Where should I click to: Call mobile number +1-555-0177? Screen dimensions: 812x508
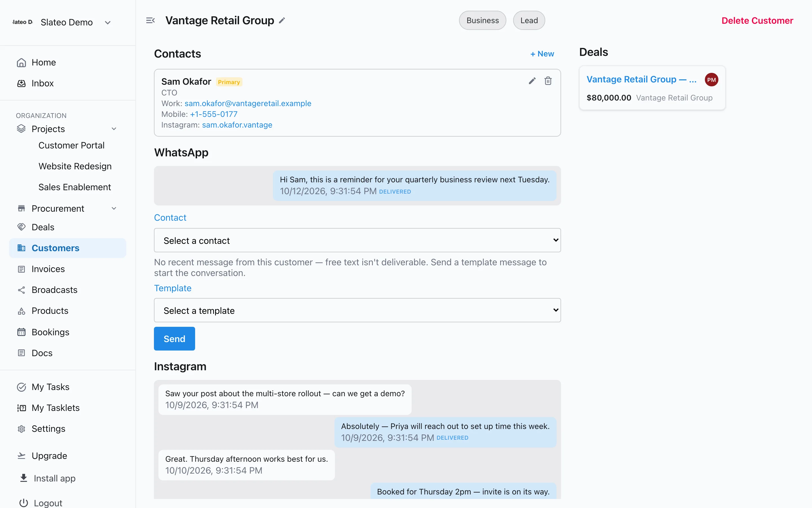214,114
